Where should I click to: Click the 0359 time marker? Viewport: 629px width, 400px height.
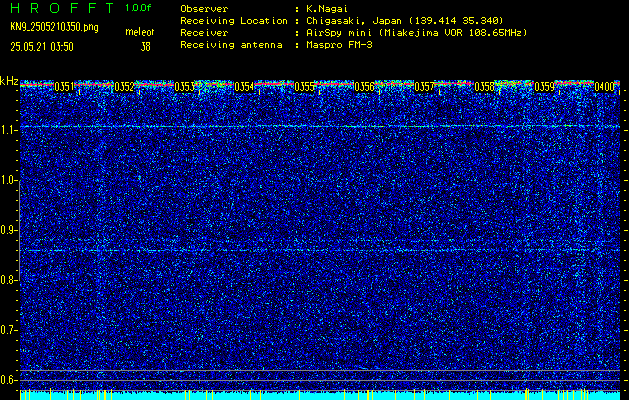(x=545, y=87)
